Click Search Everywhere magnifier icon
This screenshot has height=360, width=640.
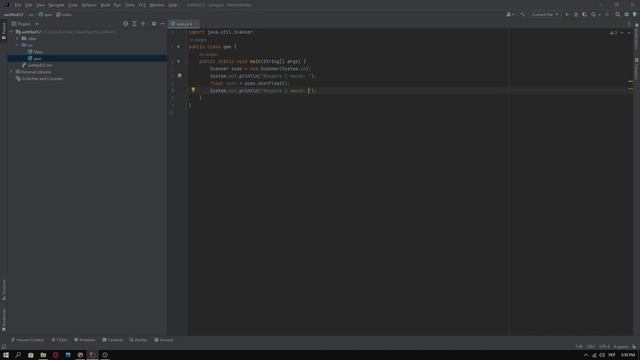pos(618,14)
